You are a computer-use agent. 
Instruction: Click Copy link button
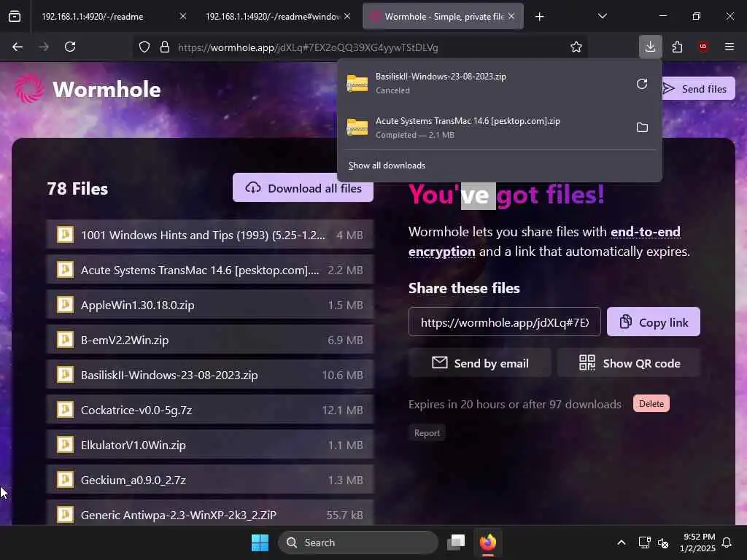click(653, 322)
